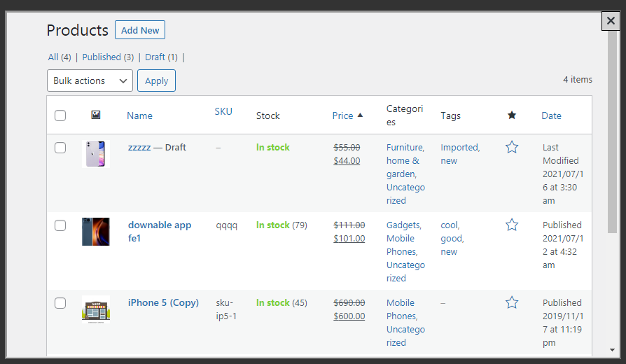Open the iPhone 5 (Copy) shop thumbnail
The height and width of the screenshot is (364, 626).
coord(96,309)
